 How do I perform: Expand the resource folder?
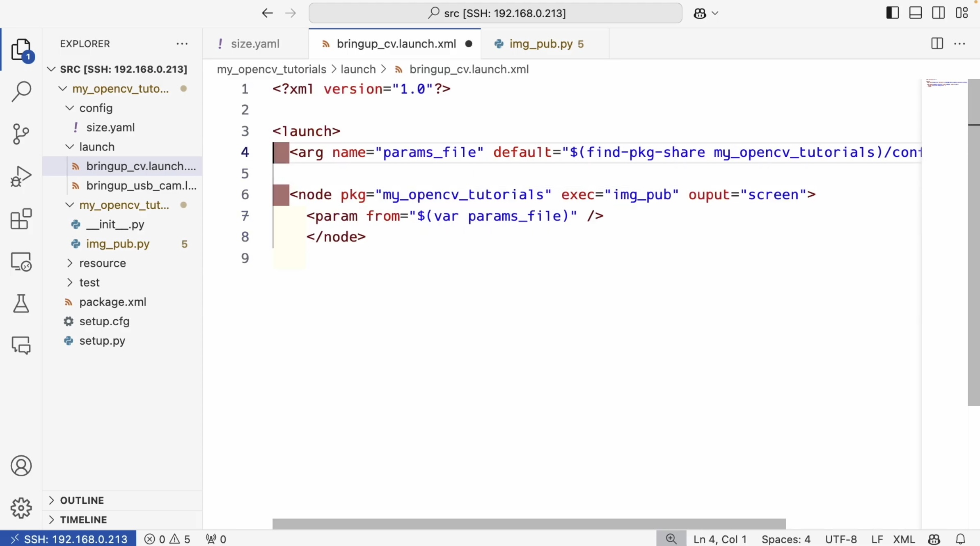[x=103, y=263]
